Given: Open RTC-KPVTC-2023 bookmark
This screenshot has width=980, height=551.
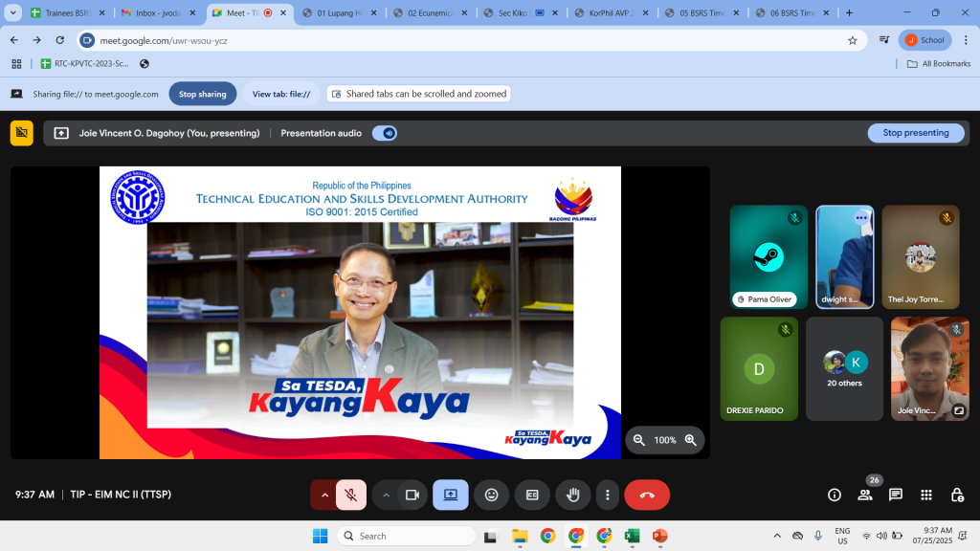Looking at the screenshot, I should click(x=85, y=64).
